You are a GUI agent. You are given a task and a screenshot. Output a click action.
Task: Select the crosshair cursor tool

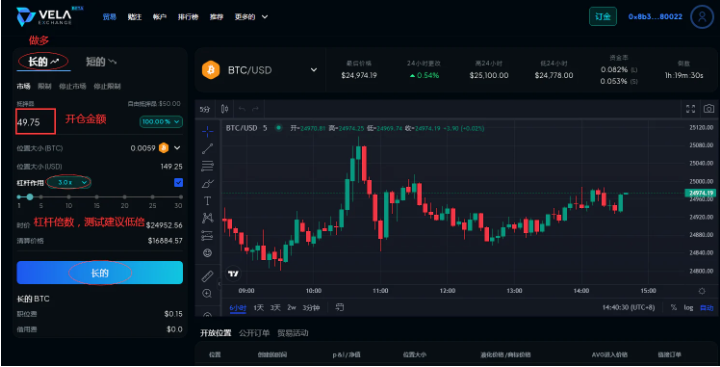pyautogui.click(x=208, y=131)
